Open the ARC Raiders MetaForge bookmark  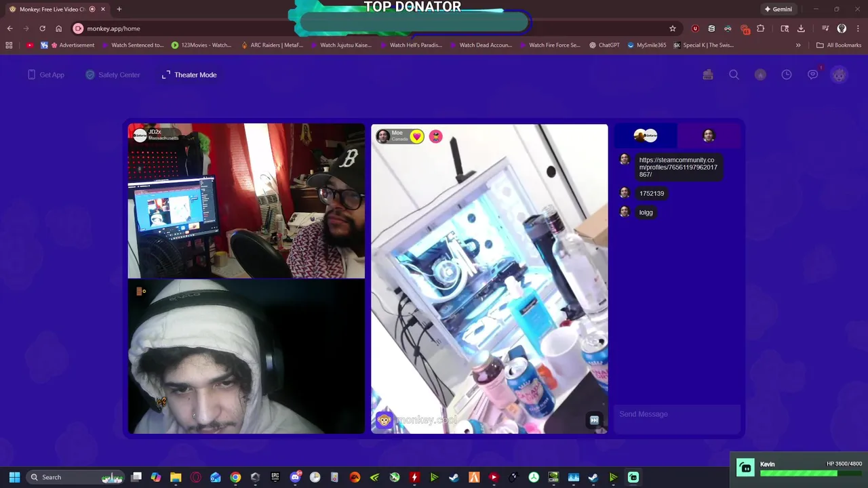tap(272, 45)
